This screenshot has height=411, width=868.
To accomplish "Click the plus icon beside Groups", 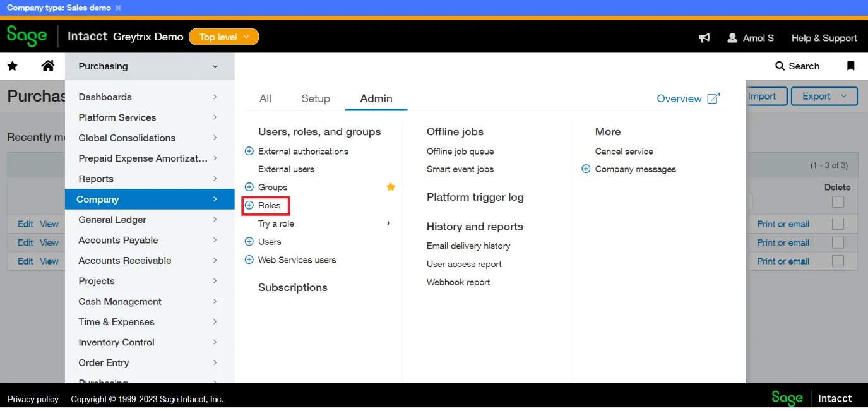I will [x=249, y=187].
